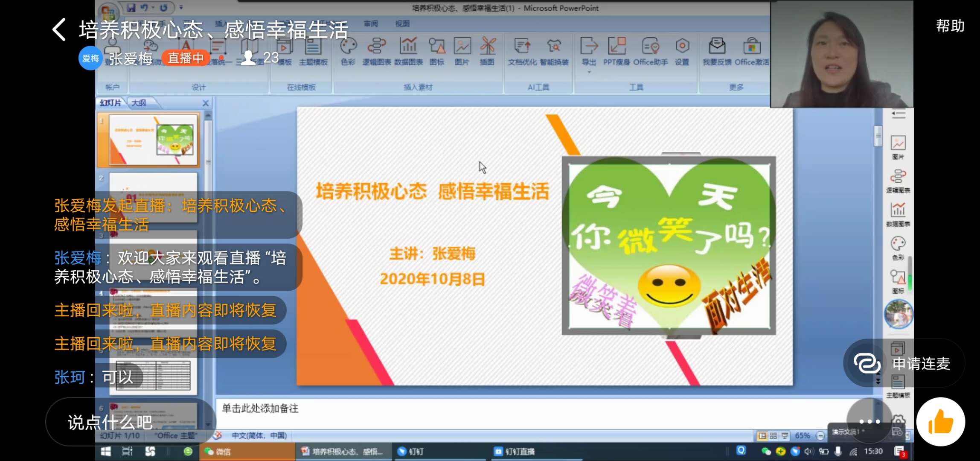Undo the last action in quick toolbar
Image resolution: width=980 pixels, height=461 pixels.
click(x=145, y=8)
